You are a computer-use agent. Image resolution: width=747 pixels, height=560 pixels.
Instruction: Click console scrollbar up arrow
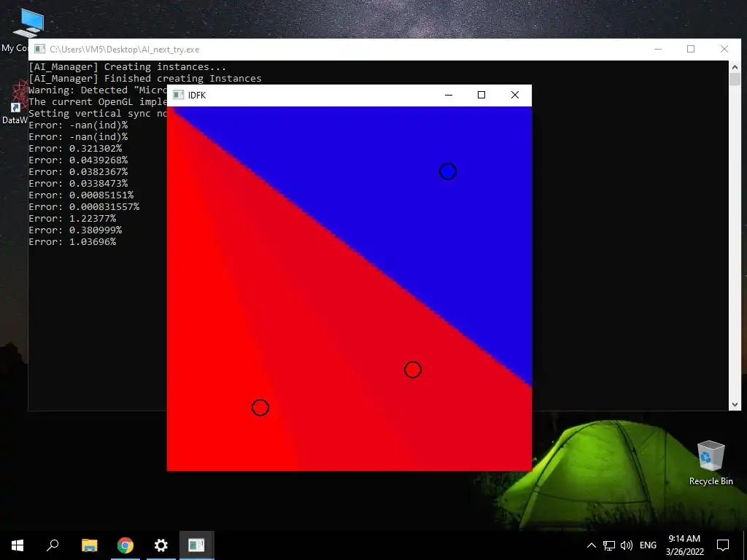click(735, 67)
